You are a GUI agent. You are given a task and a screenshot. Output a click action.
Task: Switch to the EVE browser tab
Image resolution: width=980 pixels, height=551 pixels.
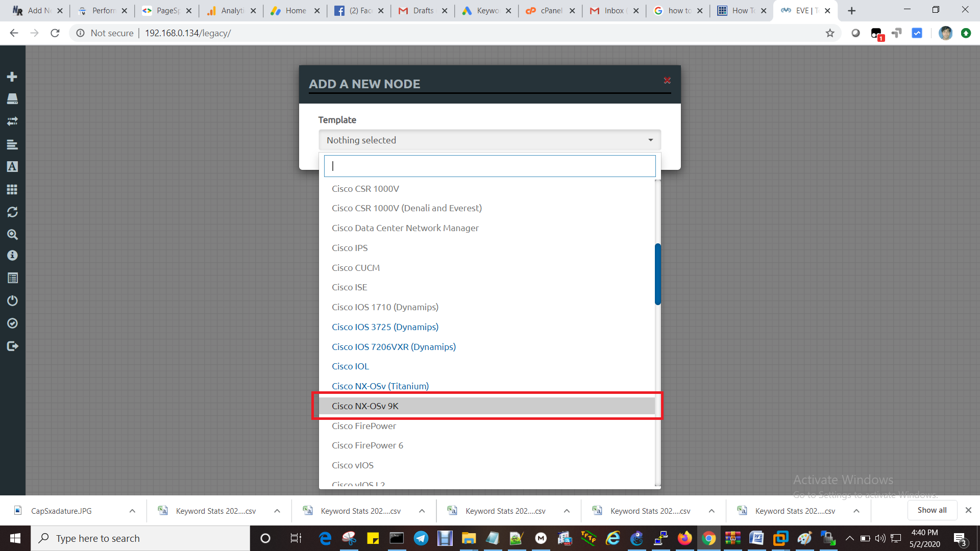[x=801, y=10]
